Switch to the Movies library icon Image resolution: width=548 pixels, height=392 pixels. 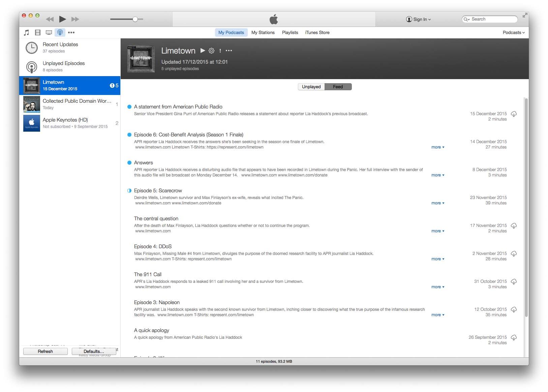[38, 33]
